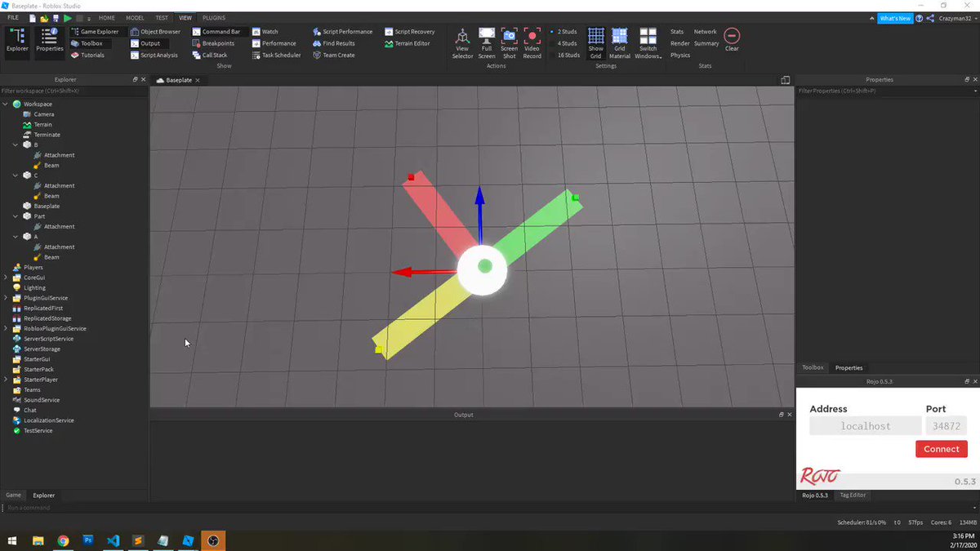
Task: Toggle the Command Bar
Action: pos(216,32)
